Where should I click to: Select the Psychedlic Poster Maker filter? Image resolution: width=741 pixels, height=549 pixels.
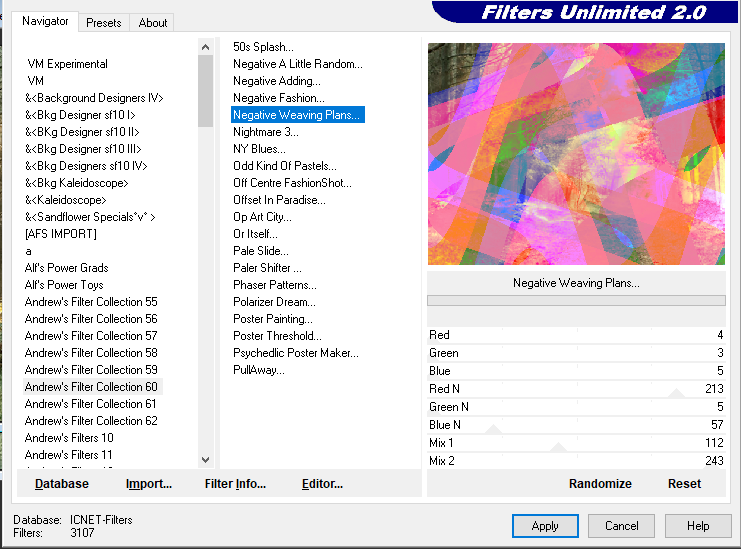296,353
